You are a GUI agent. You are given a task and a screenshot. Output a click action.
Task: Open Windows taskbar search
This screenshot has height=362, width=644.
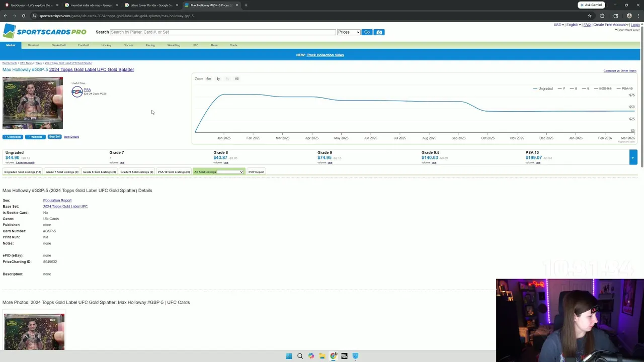pyautogui.click(x=300, y=356)
